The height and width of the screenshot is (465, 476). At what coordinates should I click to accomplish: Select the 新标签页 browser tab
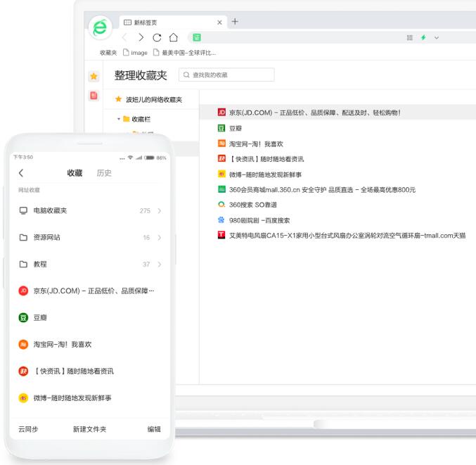click(173, 23)
